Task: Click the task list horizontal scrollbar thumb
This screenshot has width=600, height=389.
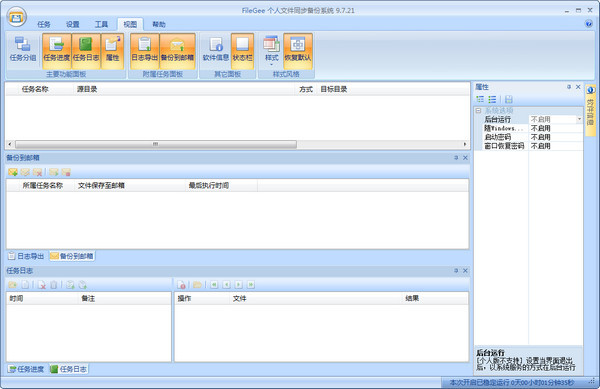Action: 156,144
